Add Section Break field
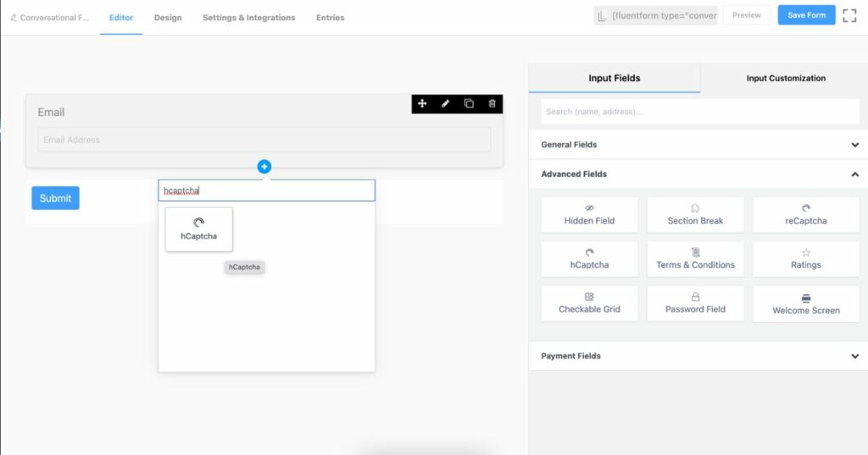The image size is (868, 455). click(x=695, y=214)
